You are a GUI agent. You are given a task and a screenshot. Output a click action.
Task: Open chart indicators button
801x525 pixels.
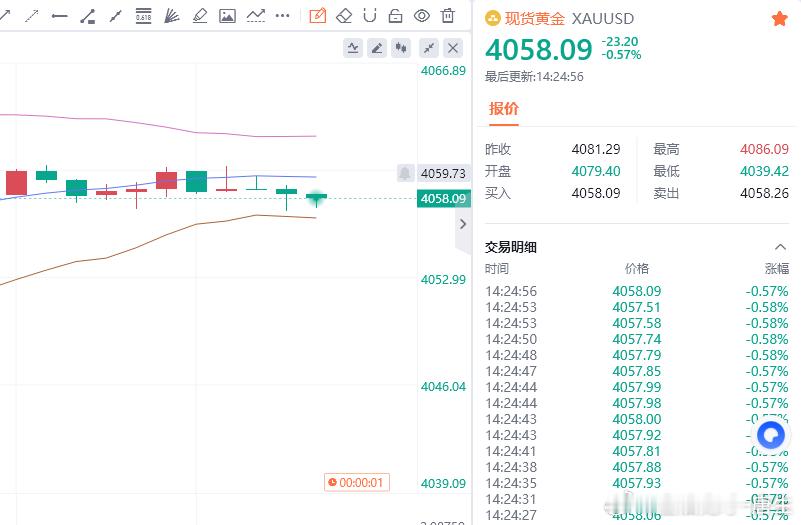[x=353, y=48]
